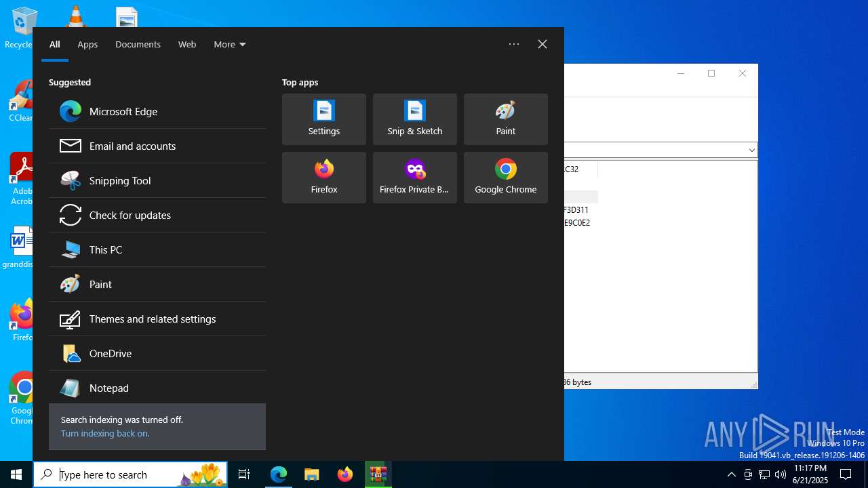This screenshot has width=868, height=488.
Task: Open the Windows Start menu
Action: (x=16, y=474)
